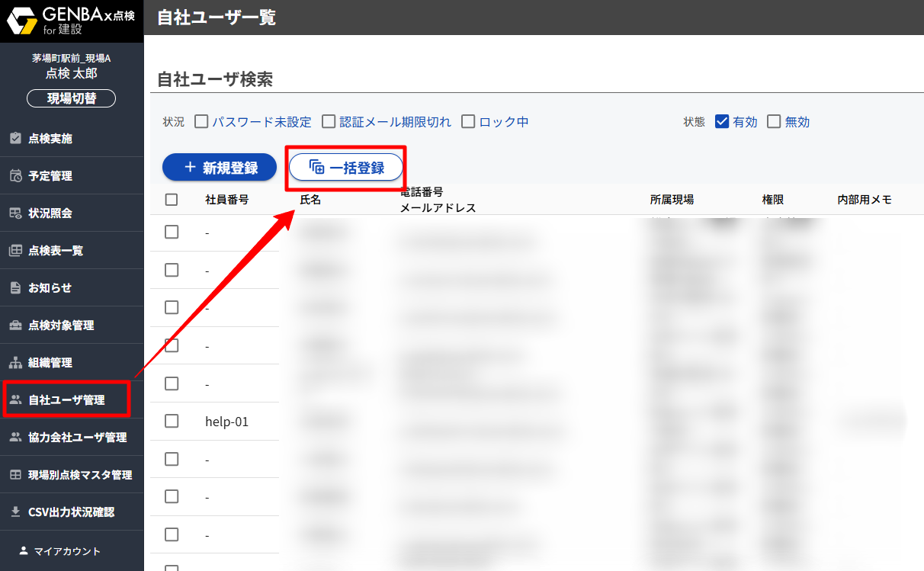Screen dimensions: 924x571
Task: Toggle the ロック中 checkbox
Action: tap(468, 122)
